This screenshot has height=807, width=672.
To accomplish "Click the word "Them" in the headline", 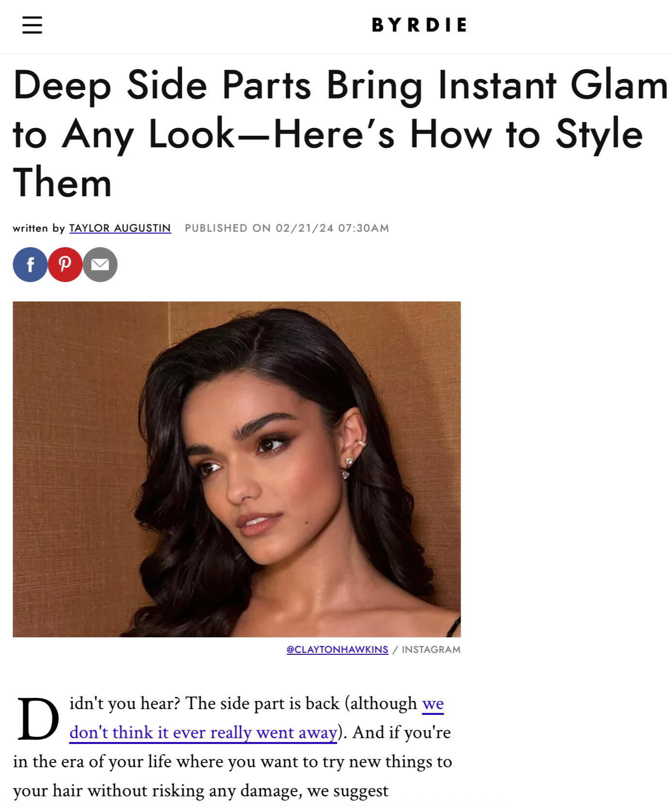I will (x=63, y=183).
